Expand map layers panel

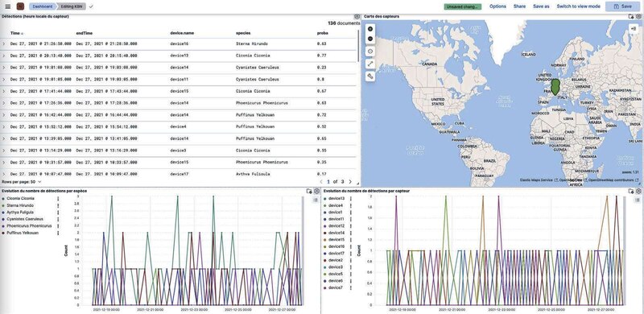pos(634,28)
